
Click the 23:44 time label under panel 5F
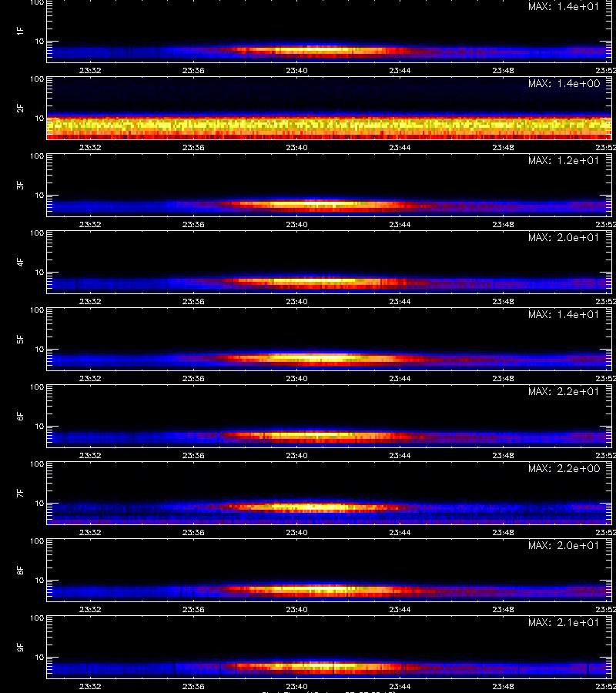tap(400, 378)
